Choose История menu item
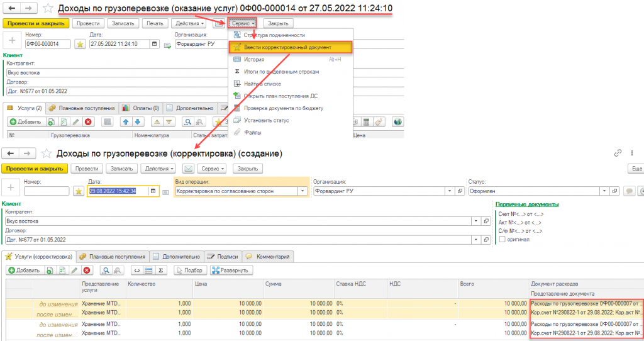Screen dimensions: 644x341 click(x=291, y=60)
